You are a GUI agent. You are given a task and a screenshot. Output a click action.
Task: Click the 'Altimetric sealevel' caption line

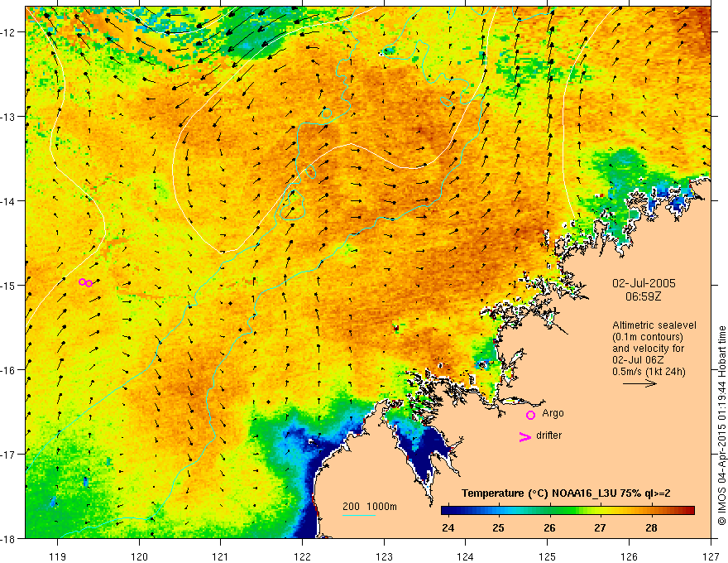coord(654,325)
